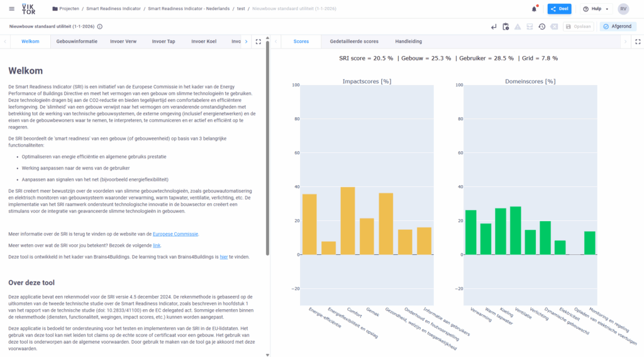644x357 pixels.
Task: Open the first Smart Readiness Indicator breadcrumb
Action: (x=113, y=9)
